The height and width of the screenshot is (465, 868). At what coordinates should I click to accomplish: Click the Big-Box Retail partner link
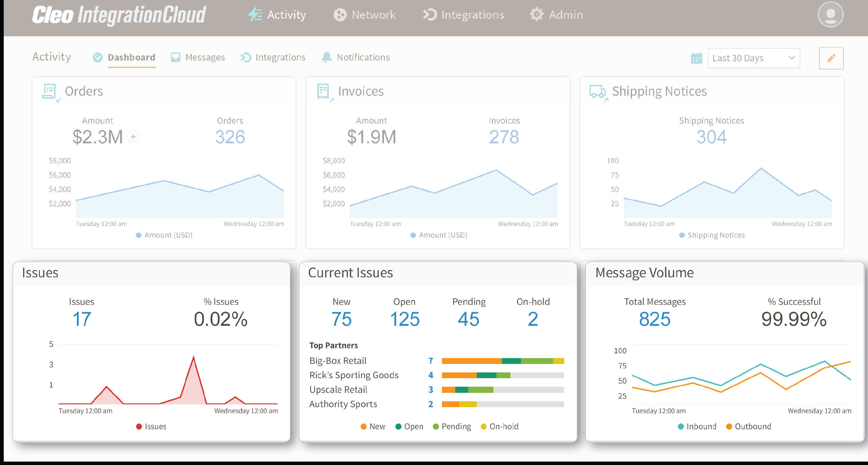(338, 360)
